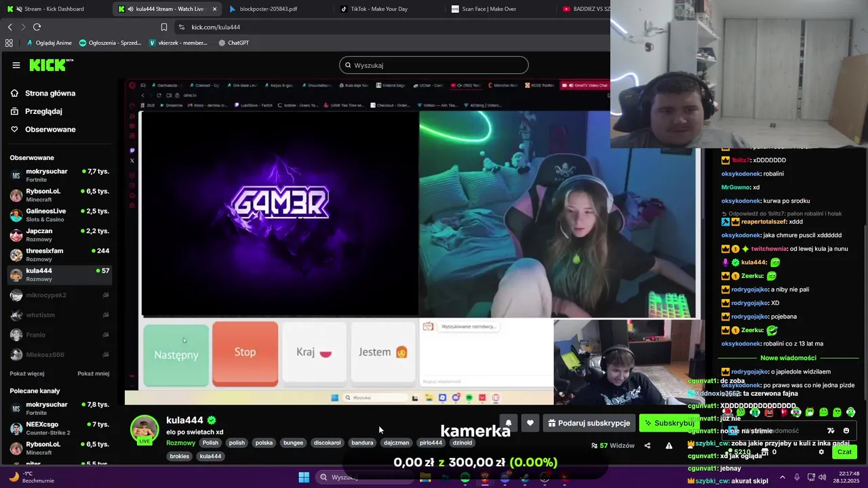Open the taskbar microphone indicator

[797, 477]
